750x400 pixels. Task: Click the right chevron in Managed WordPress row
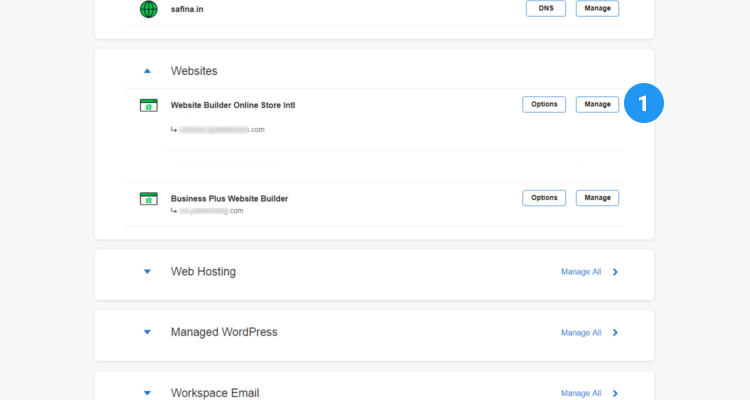[x=615, y=333]
